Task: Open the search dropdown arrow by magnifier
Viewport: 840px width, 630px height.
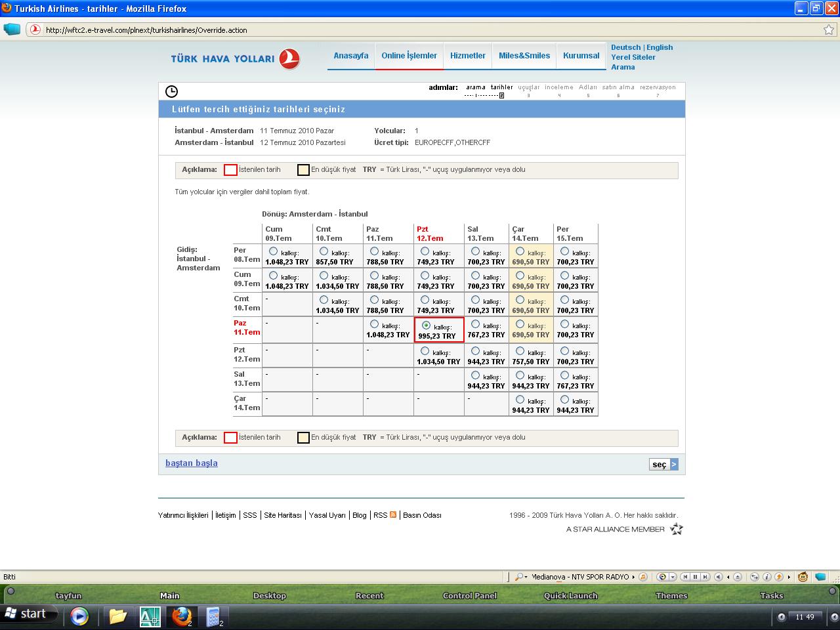Action: 526,577
